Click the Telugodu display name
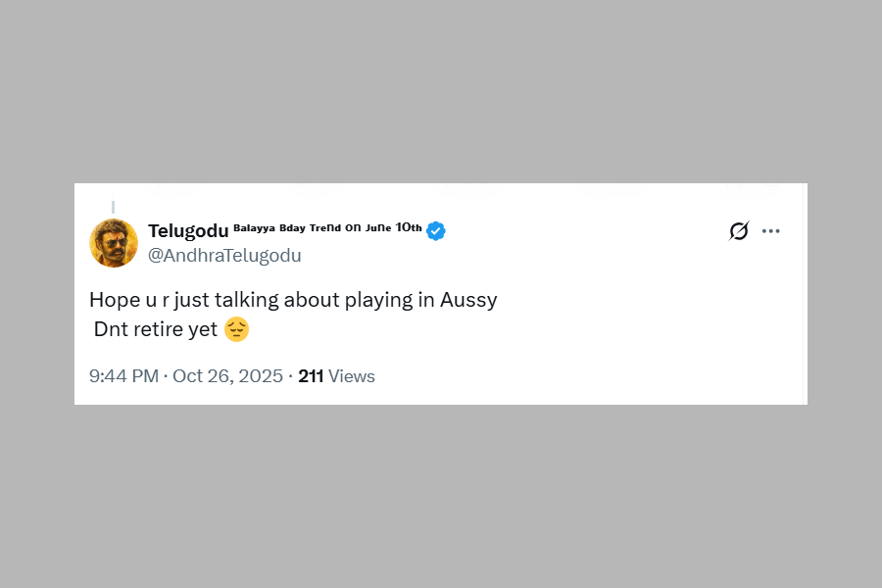 (188, 230)
